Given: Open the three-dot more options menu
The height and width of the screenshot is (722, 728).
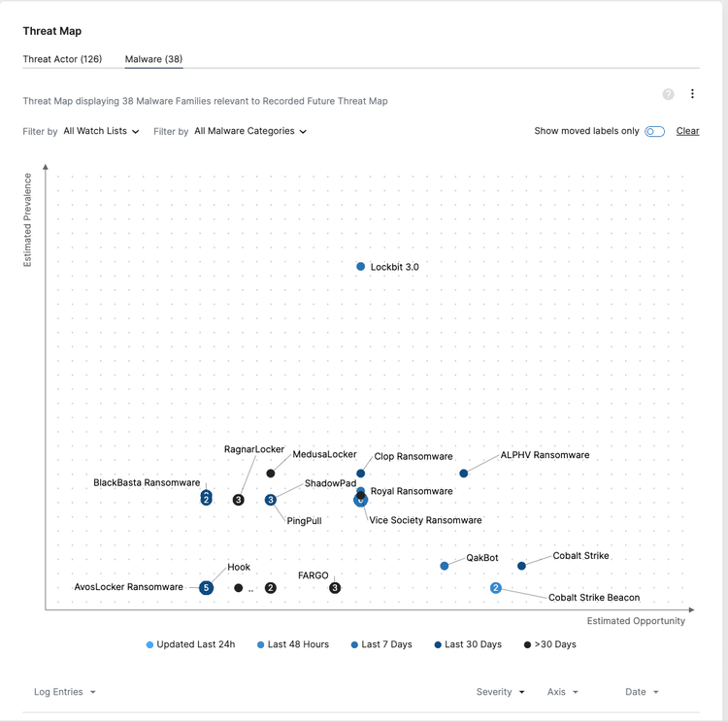Looking at the screenshot, I should [x=692, y=94].
